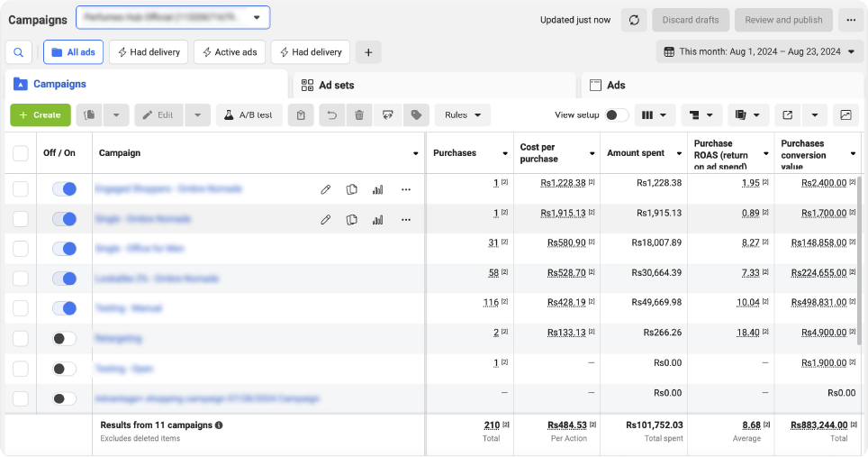The height and width of the screenshot is (457, 868).
Task: Click the green Create button
Action: click(x=40, y=115)
